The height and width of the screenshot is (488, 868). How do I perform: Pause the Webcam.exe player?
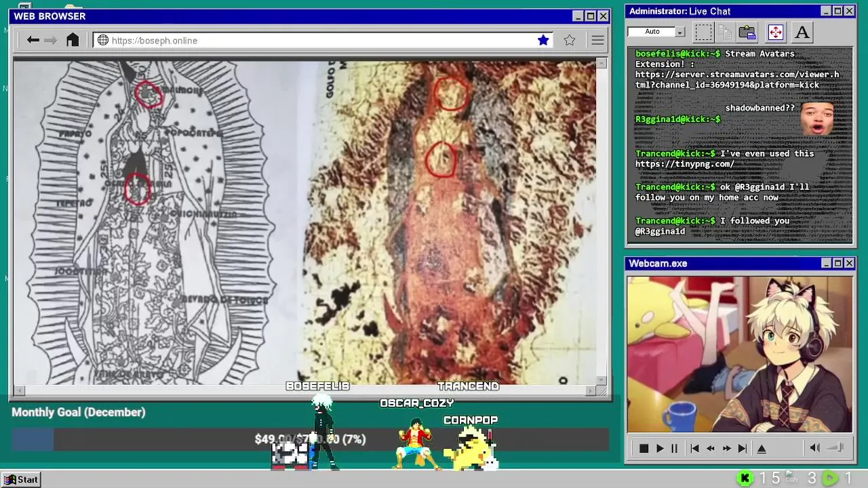(x=674, y=448)
